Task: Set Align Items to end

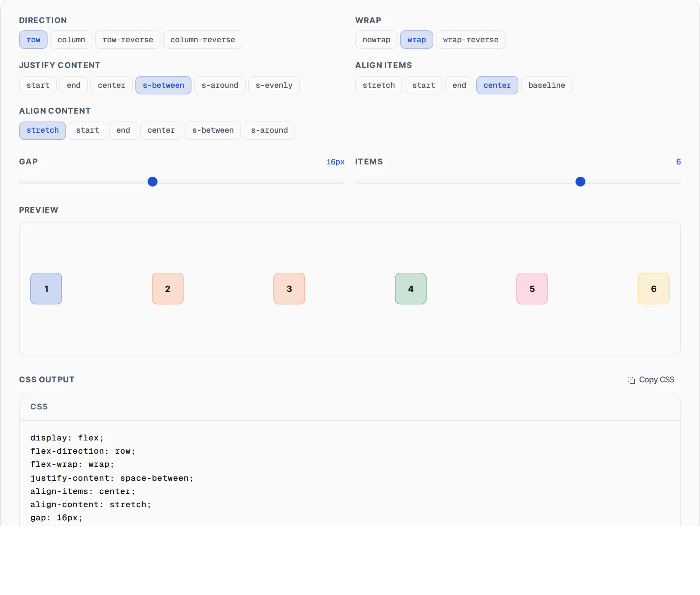Action: point(459,85)
